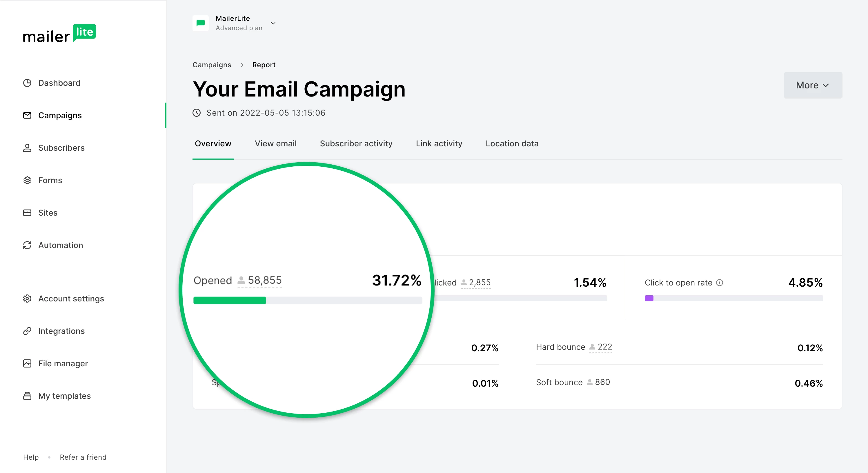Click the Sites browser icon
868x473 pixels.
(27, 212)
